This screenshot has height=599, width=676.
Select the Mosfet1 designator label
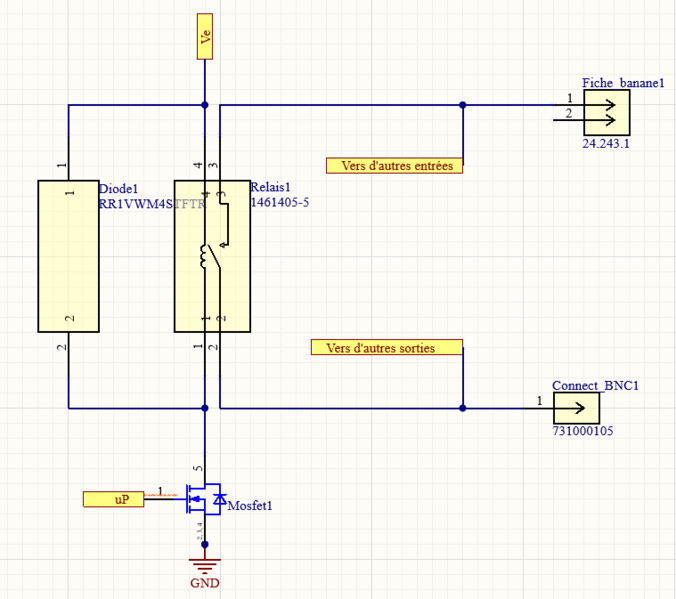tap(250, 507)
